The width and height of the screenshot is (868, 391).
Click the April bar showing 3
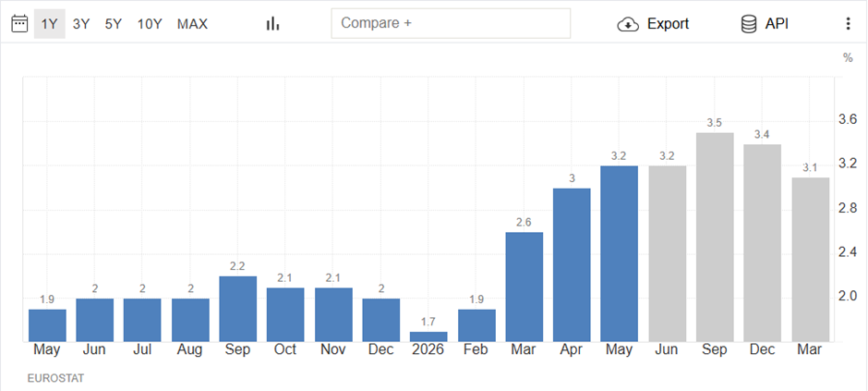[x=572, y=264]
